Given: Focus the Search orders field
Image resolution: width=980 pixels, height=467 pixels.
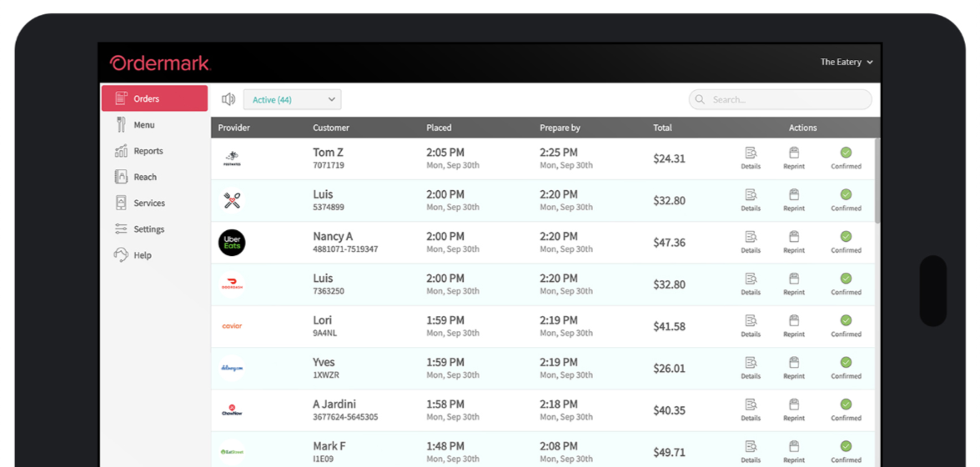Looking at the screenshot, I should (x=780, y=99).
